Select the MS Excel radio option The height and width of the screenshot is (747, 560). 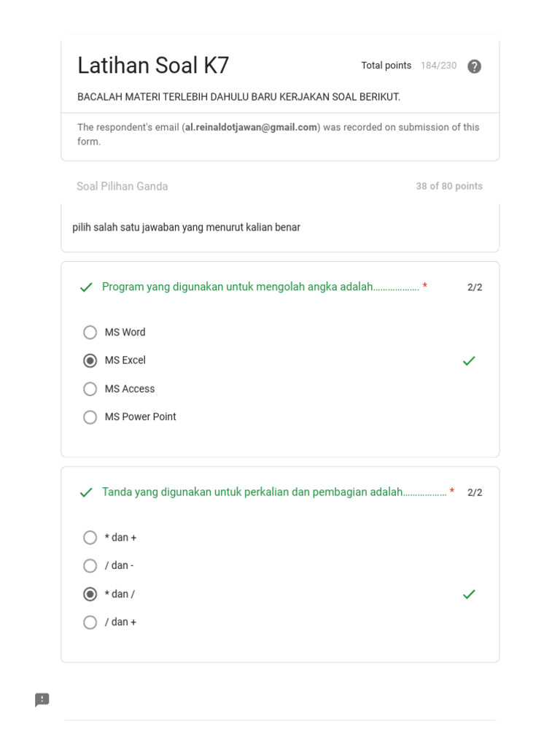point(90,360)
